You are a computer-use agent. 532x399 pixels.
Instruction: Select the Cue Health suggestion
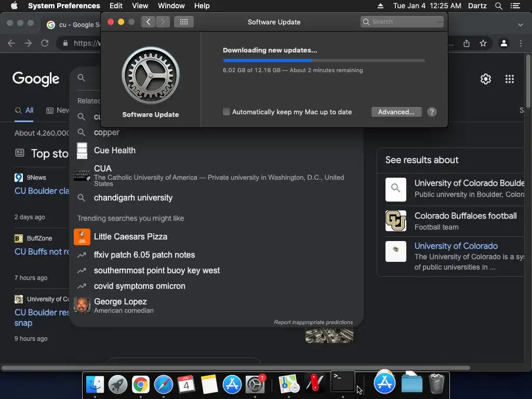pyautogui.click(x=217, y=150)
